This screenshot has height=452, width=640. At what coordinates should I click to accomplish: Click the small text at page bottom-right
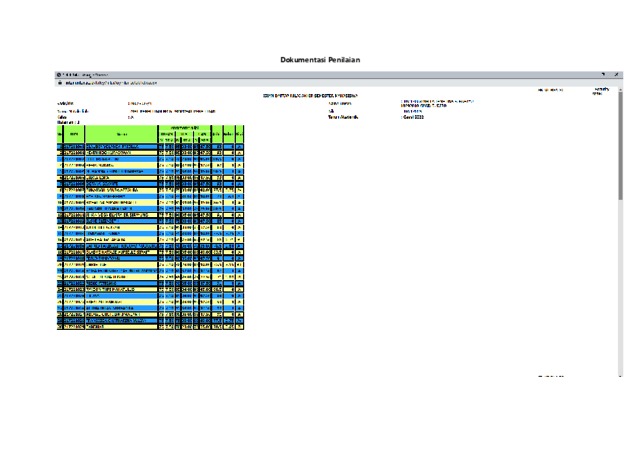(x=551, y=376)
